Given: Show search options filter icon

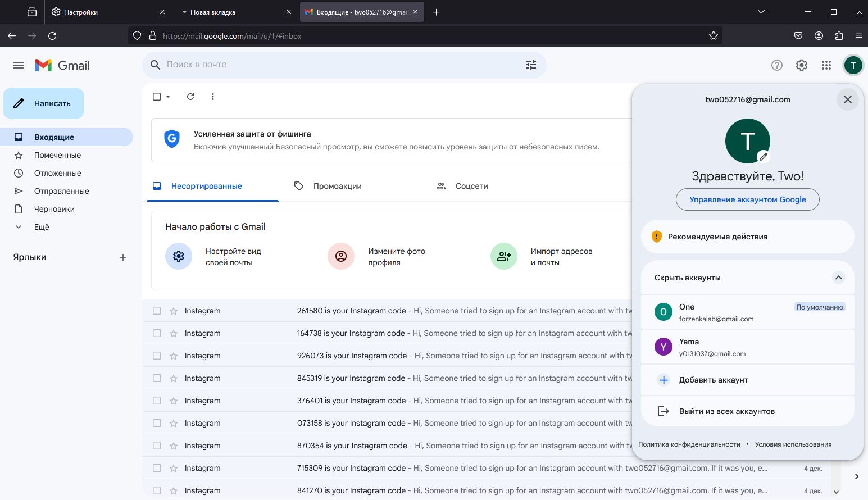Looking at the screenshot, I should coord(531,65).
